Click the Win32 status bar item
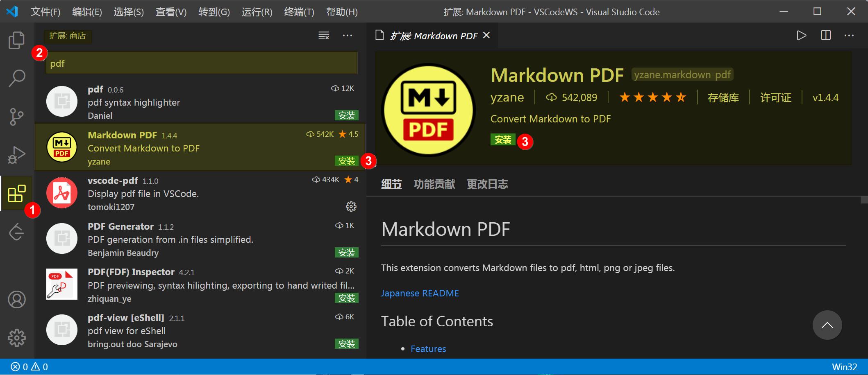 (844, 367)
